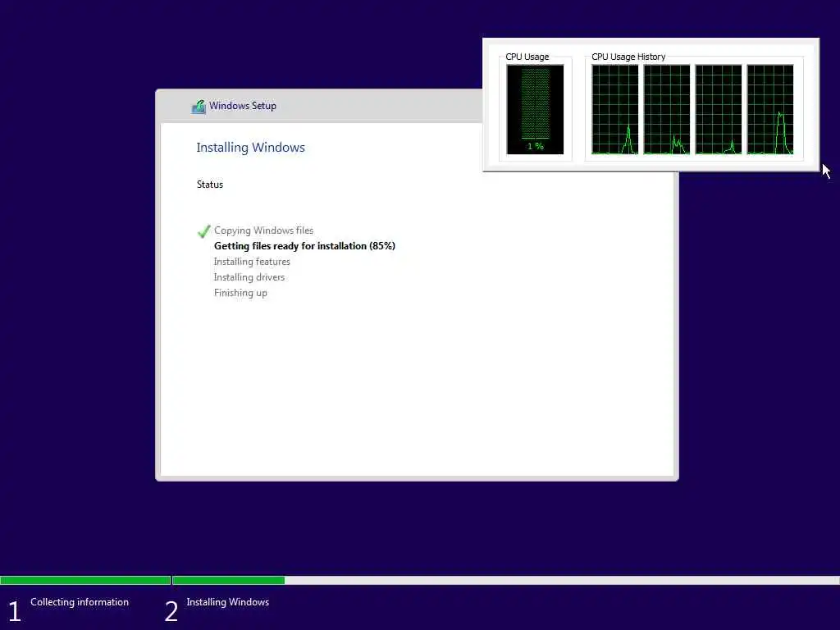This screenshot has height=630, width=840.
Task: Click the stage number 1 at bottom
Action: click(x=15, y=611)
